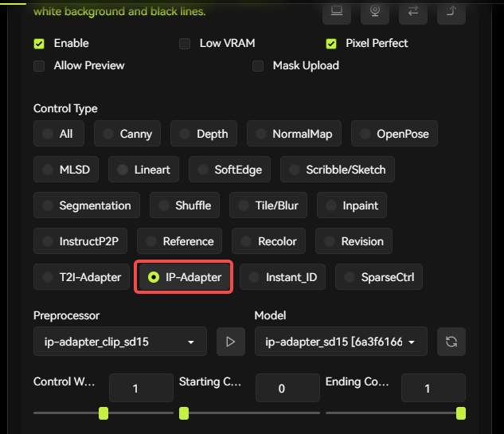Uncheck the Pixel Perfect checkbox
The width and height of the screenshot is (504, 434).
pyautogui.click(x=331, y=43)
